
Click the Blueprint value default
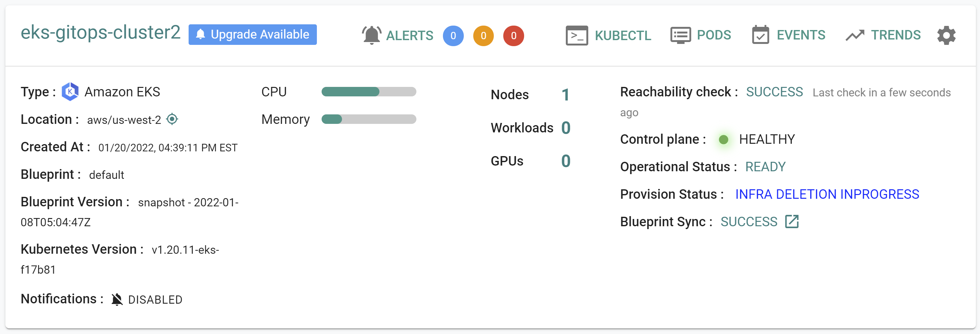pos(106,175)
